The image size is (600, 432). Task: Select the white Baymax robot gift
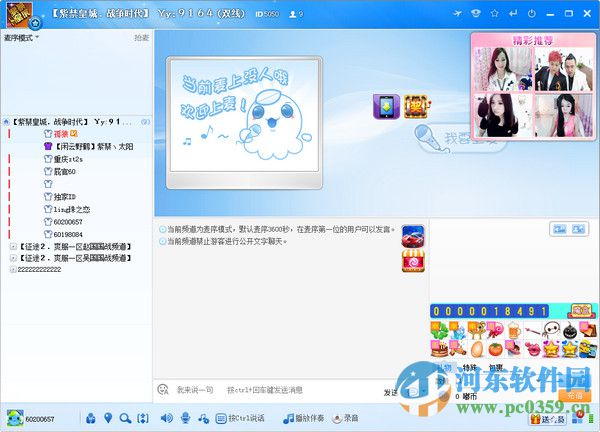pos(551,331)
